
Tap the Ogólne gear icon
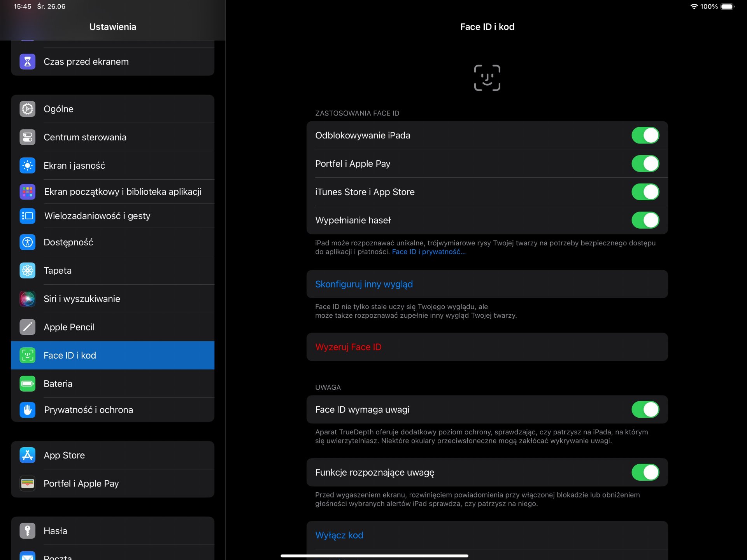[27, 109]
